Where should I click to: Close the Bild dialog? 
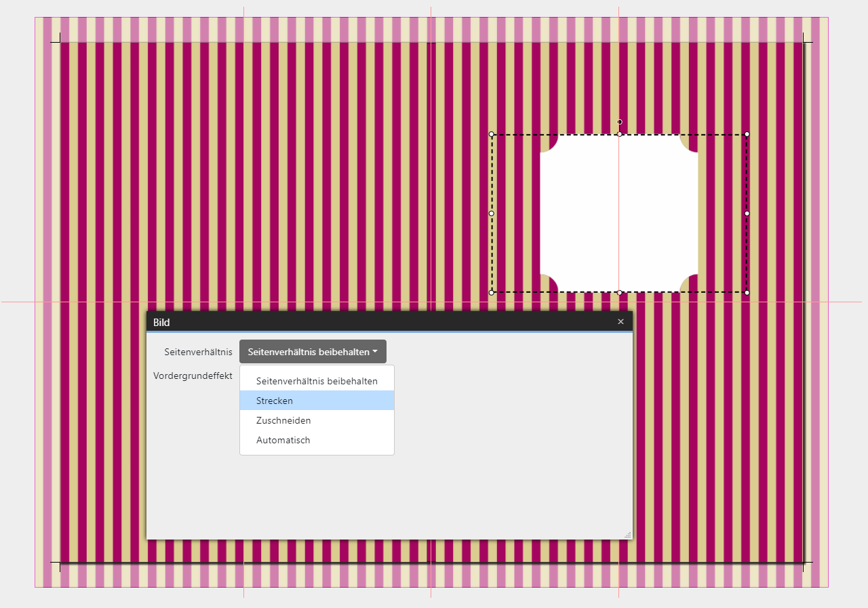pos(620,322)
